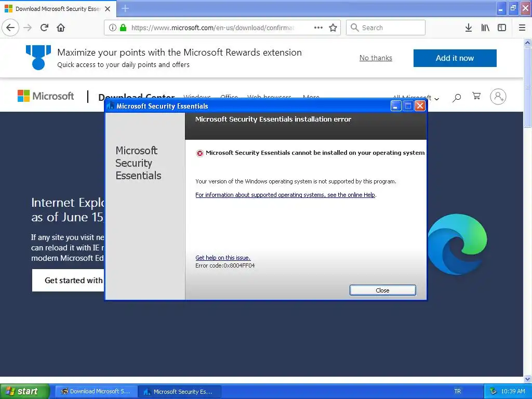Screen dimensions: 532x399
Task: Click the green padlock security icon
Action: 123,28
